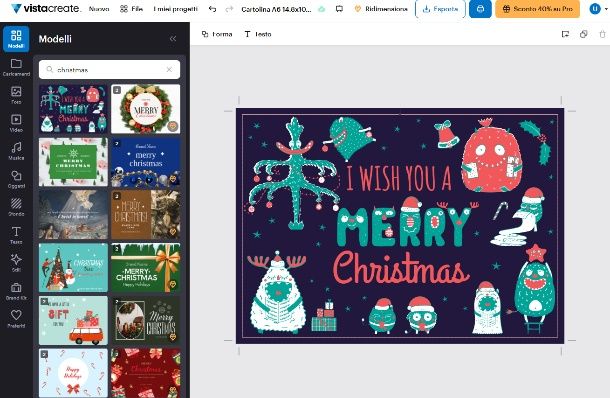Open I miei progetti menu

coord(175,9)
